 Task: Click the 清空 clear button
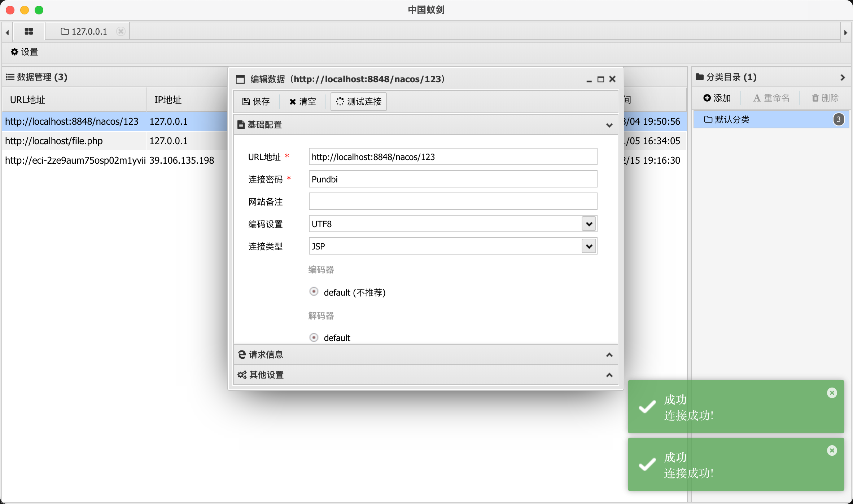click(x=303, y=102)
